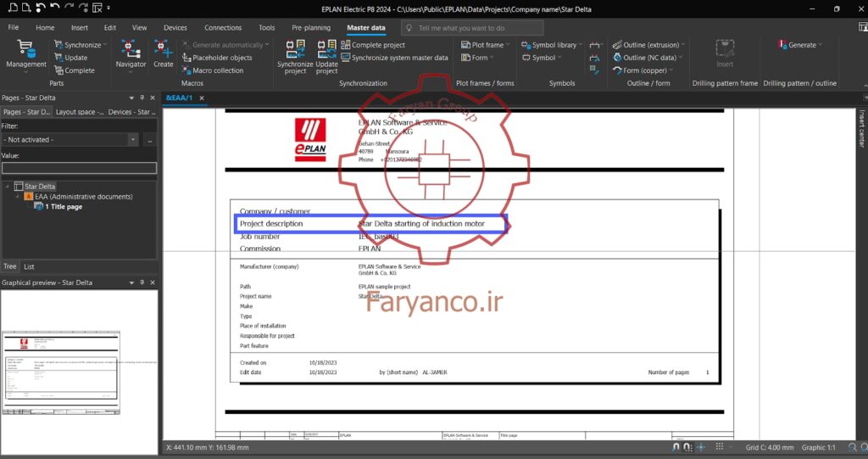Screen dimensions: 868x459
Task: Switch to the Tools ribbon tab
Action: [x=266, y=27]
